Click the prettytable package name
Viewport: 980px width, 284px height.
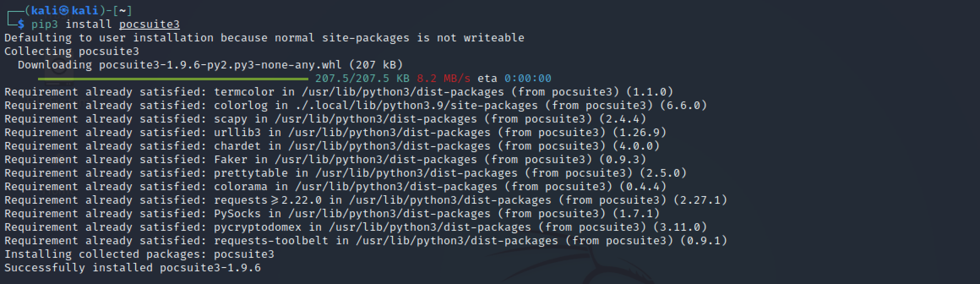tap(250, 173)
